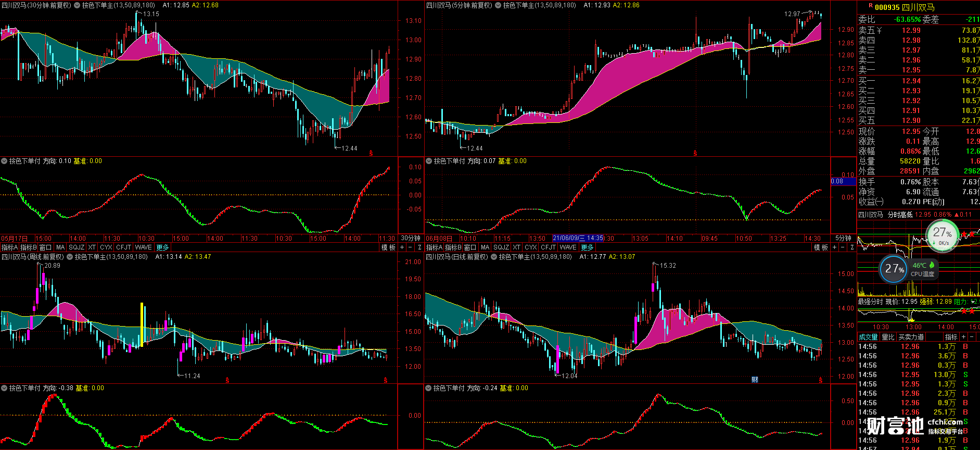
Task: Click the 买五 price 12.90
Action: pos(911,120)
